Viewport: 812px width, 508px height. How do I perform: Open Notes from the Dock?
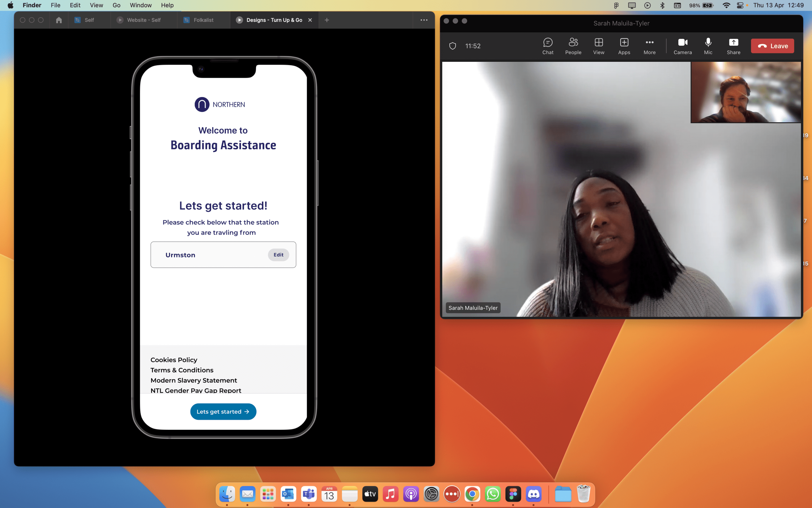(x=350, y=494)
